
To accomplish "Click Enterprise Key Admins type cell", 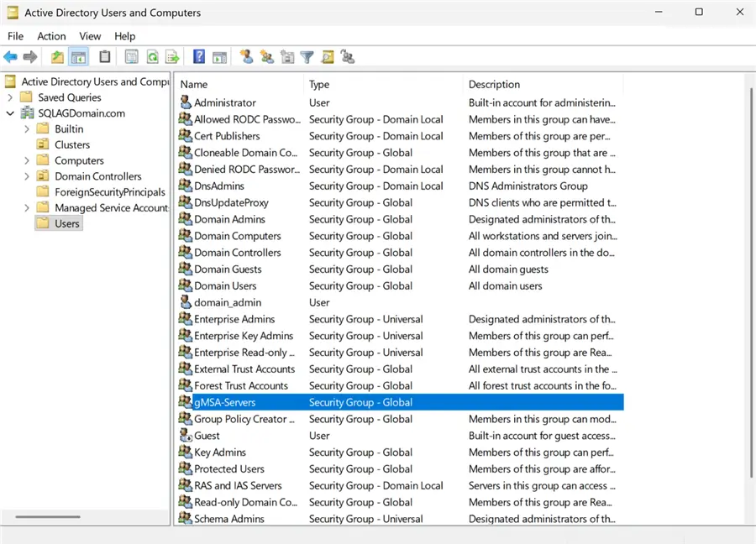I will [366, 336].
